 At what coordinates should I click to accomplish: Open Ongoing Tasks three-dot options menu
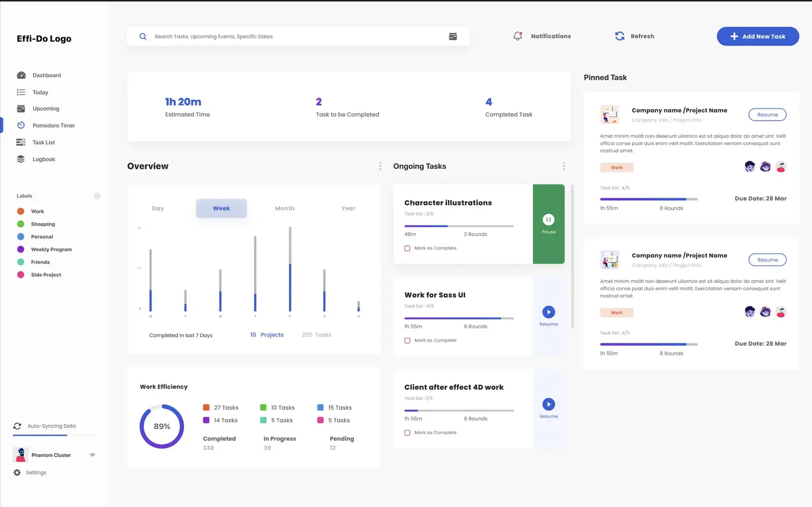coord(564,166)
